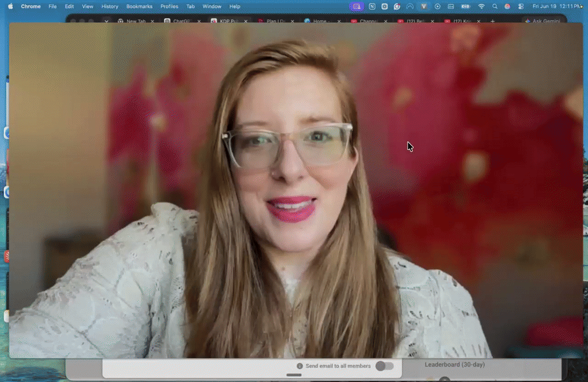Click the purple screen recorder menu bar icon
The width and height of the screenshot is (588, 382).
click(357, 6)
